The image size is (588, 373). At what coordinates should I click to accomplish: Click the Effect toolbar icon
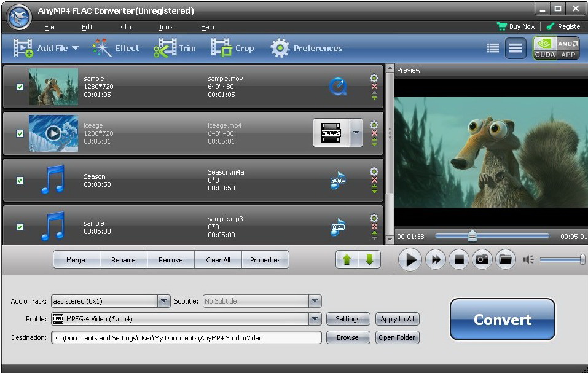(x=102, y=48)
